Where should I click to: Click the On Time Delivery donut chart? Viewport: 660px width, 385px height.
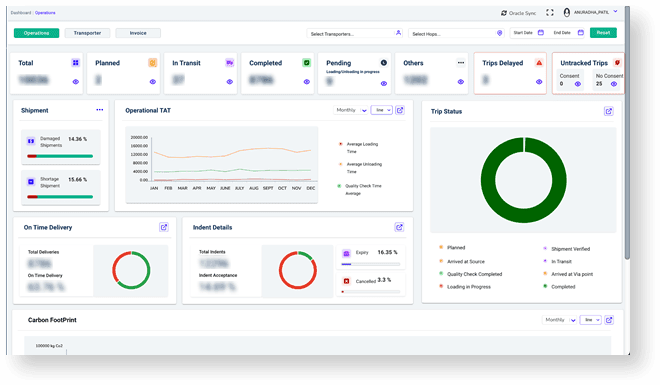[x=131, y=270]
